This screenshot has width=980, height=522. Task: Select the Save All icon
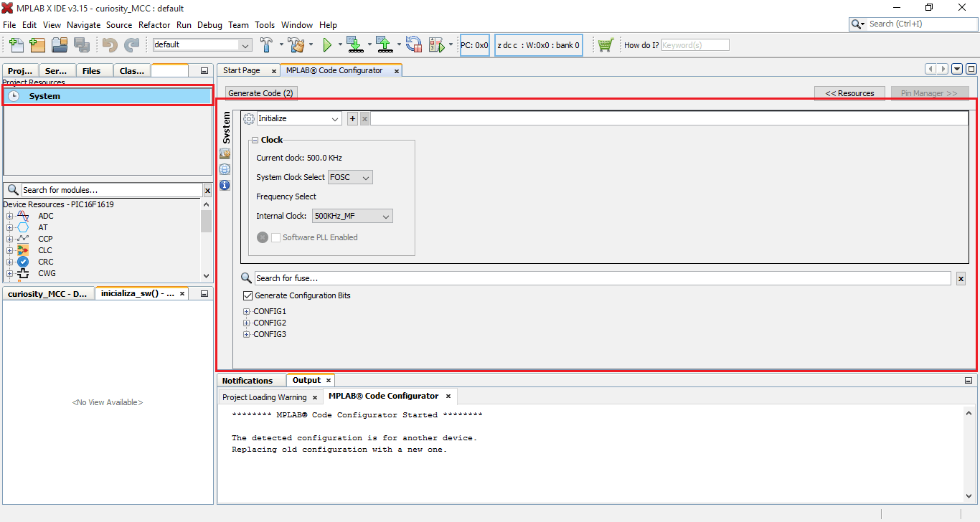[x=83, y=44]
